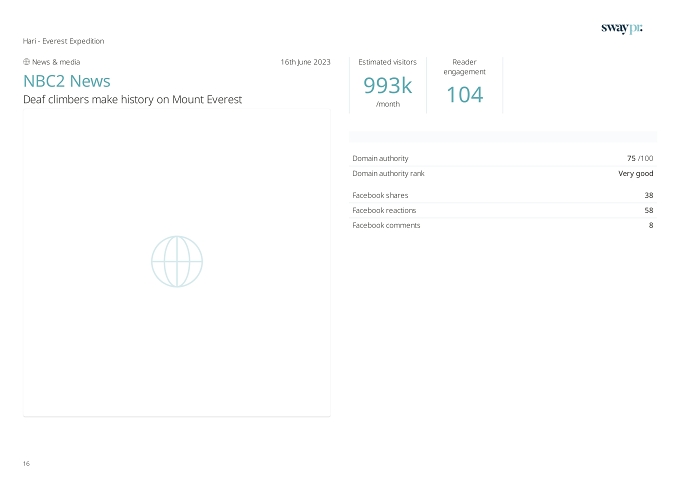Click the Facebook shares value '38'
Viewport: 680px width, 481px height.
coord(649,195)
